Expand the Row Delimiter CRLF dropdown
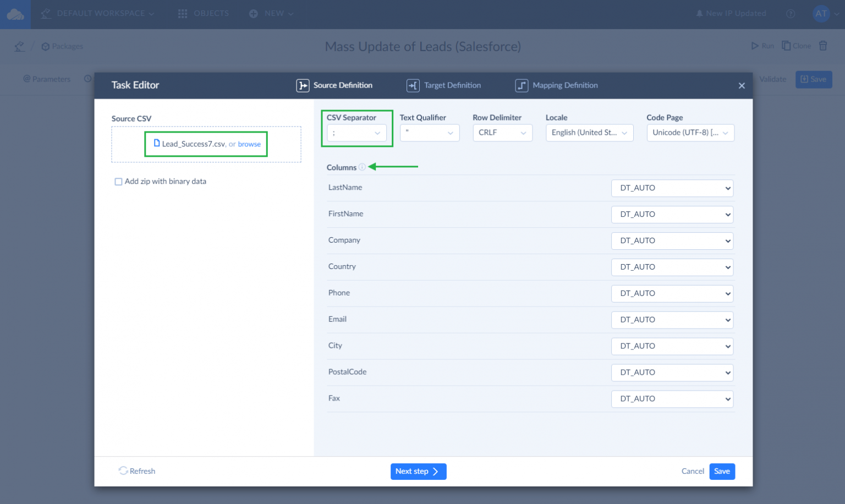 coord(502,133)
